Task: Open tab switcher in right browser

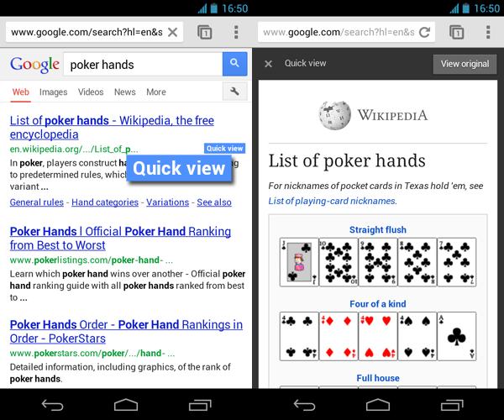Action: (x=457, y=32)
